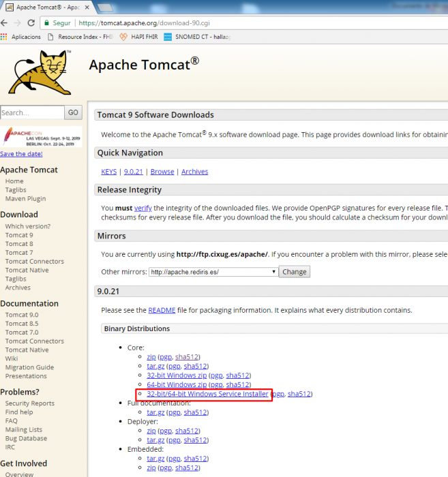Click the ApacheCon banner image
This screenshot has width=448, height=477.
click(x=41, y=136)
